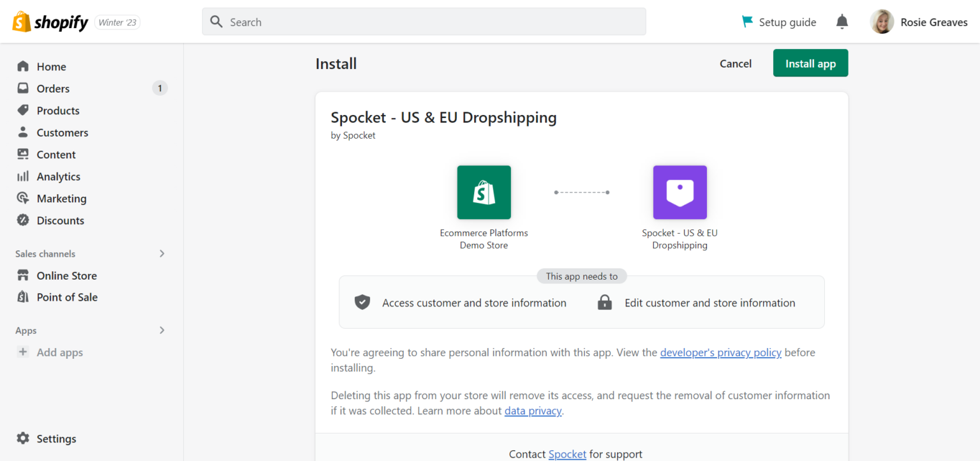Click the Shopify logo in header
Screen dimensions: 980x461
[50, 22]
